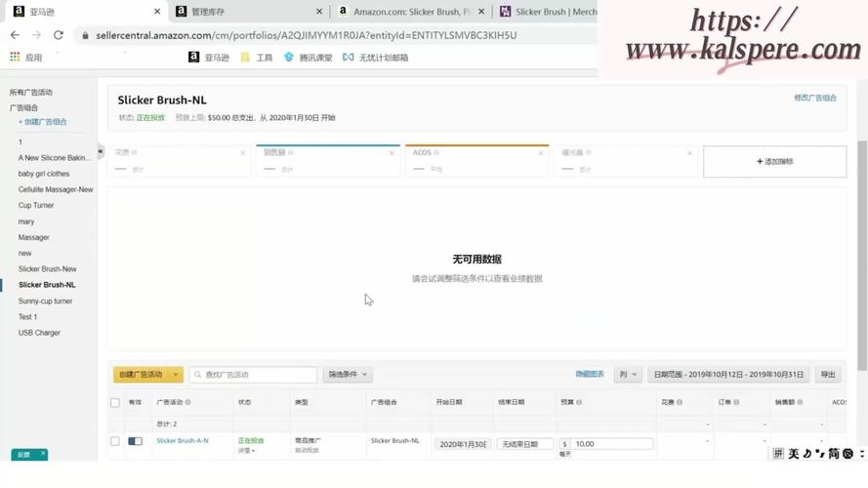Click info icon next to ACOS metric
The height and width of the screenshot is (488, 868).
tap(436, 152)
